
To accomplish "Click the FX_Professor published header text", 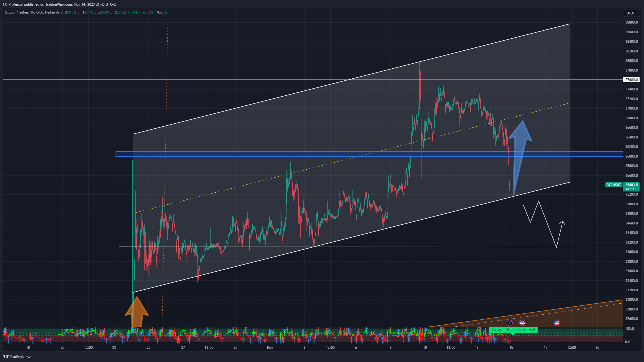I will pyautogui.click(x=59, y=4).
